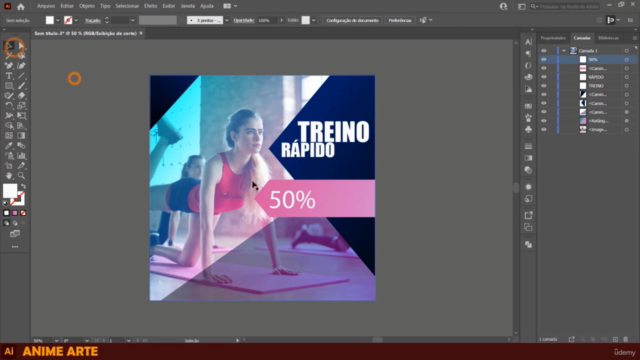Click the target circle for TREINO
Viewport: 640px width, 360px height.
627,86
